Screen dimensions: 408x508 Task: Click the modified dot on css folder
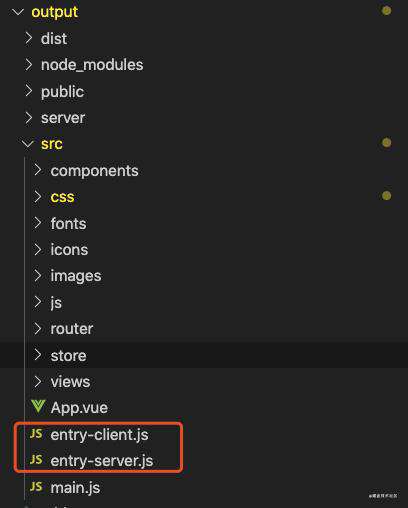click(x=386, y=195)
